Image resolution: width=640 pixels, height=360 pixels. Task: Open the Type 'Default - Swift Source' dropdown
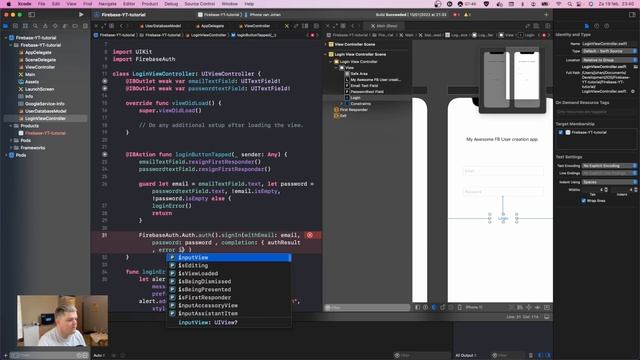609,51
